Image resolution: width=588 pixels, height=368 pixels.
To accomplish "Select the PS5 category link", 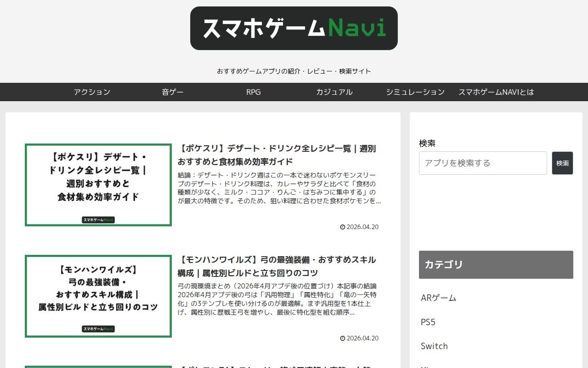I will [428, 322].
